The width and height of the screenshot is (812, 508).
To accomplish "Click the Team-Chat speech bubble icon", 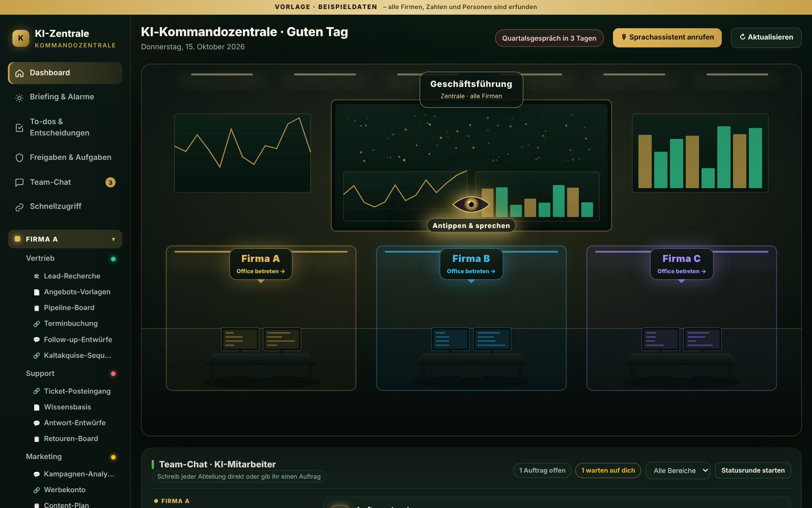I will coord(19,183).
